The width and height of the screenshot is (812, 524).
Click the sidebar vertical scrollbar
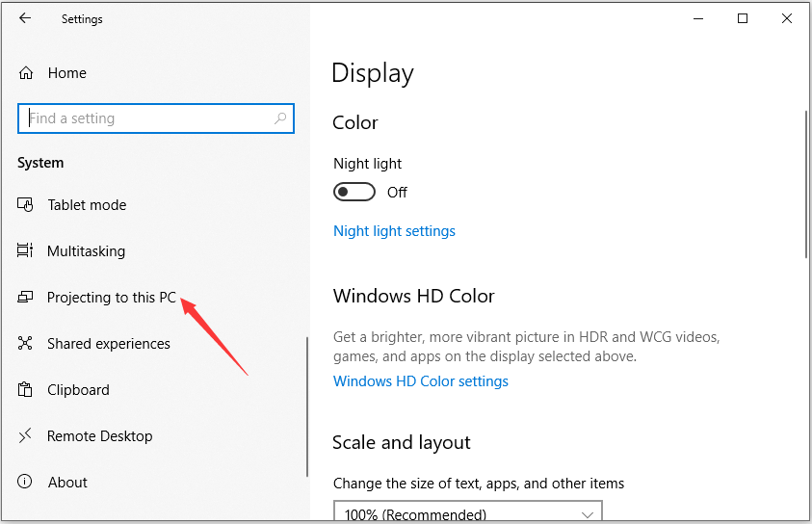pyautogui.click(x=307, y=407)
